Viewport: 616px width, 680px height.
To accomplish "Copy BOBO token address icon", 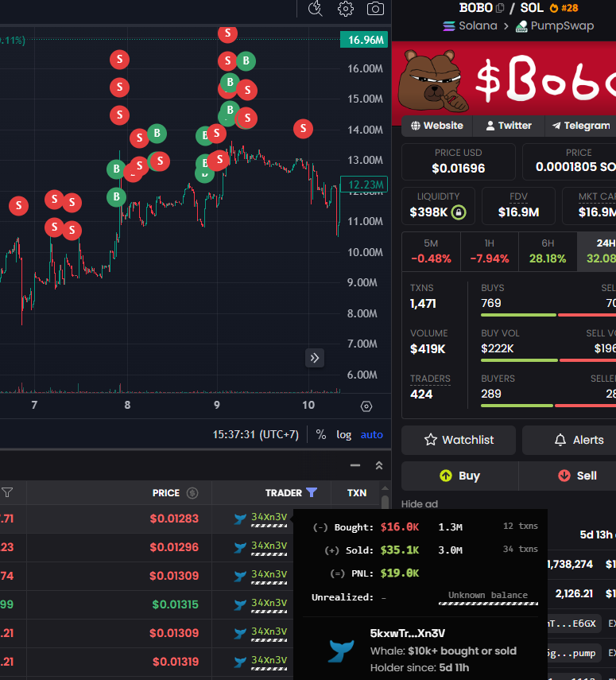I will pyautogui.click(x=500, y=8).
